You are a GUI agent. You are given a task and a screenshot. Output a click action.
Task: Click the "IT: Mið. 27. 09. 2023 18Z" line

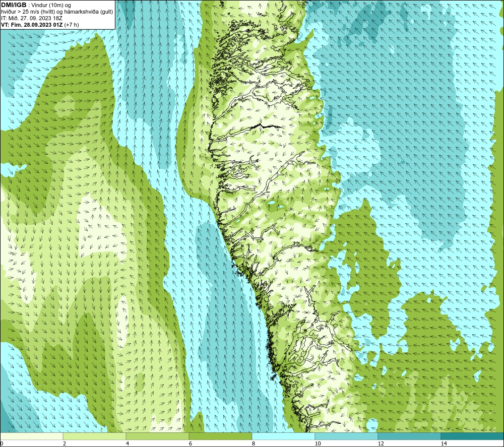[x=31, y=18]
